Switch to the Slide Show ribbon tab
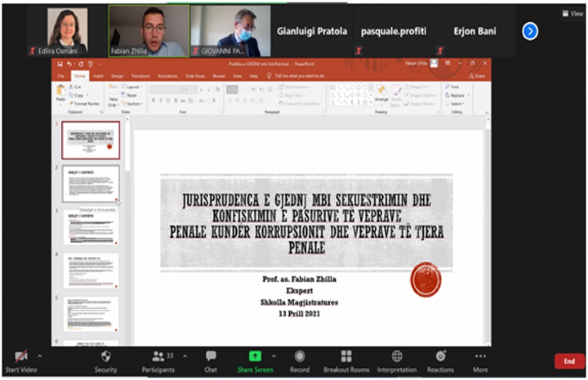Viewport: 588px width, 380px height. pos(195,76)
